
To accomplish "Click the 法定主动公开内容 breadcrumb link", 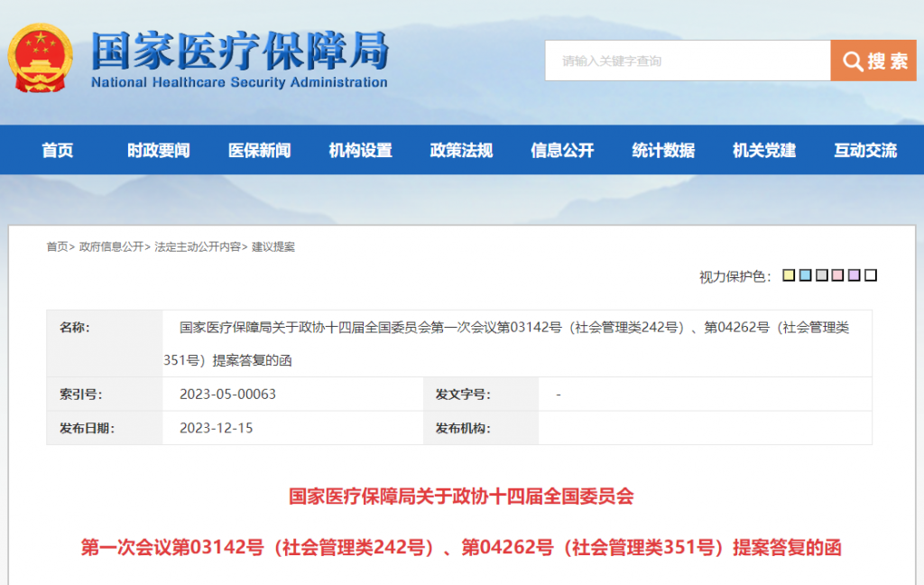I will (198, 246).
